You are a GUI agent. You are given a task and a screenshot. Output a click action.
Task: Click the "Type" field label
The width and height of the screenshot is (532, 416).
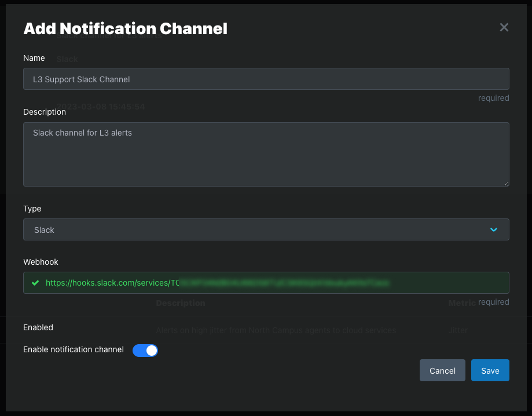tap(32, 209)
